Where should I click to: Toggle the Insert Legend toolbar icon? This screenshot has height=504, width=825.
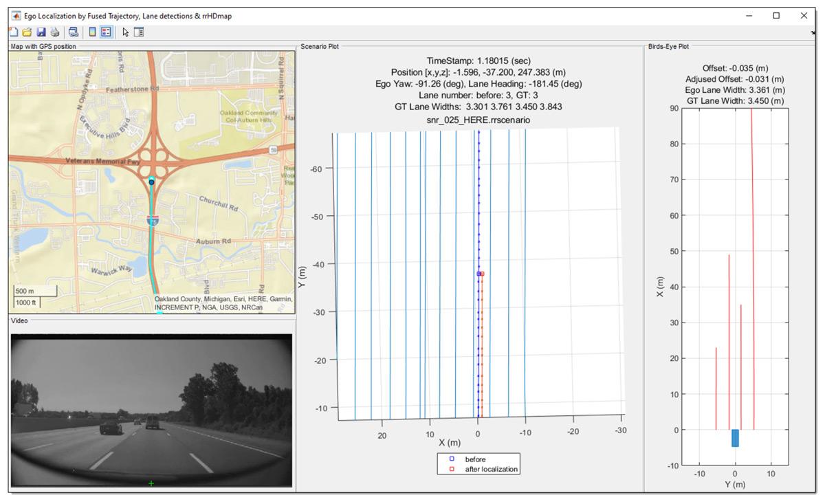coord(105,32)
